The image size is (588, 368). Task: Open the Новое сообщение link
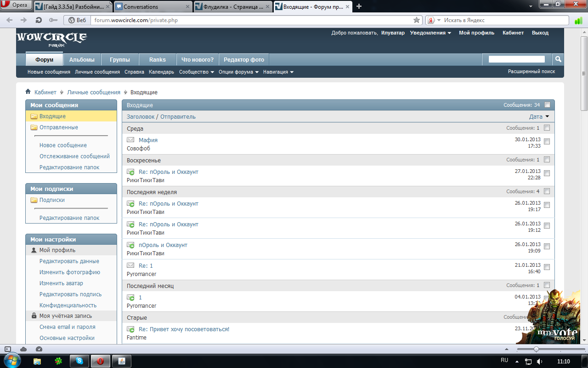[63, 145]
